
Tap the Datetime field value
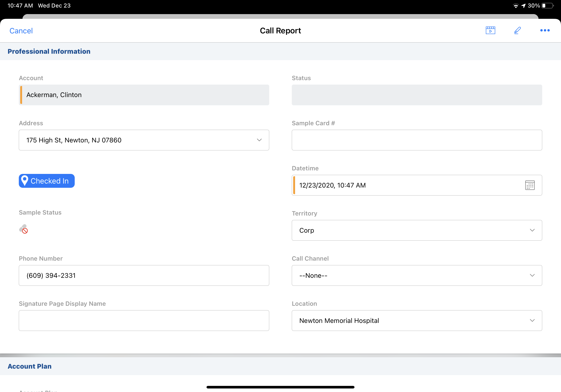coord(332,185)
